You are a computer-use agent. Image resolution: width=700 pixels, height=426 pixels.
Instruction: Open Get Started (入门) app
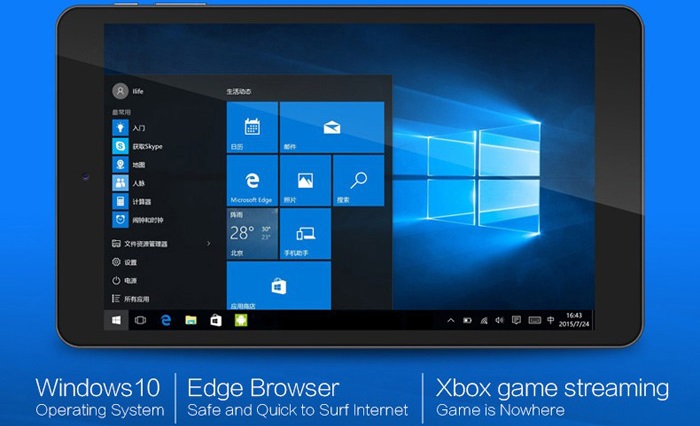click(x=129, y=128)
